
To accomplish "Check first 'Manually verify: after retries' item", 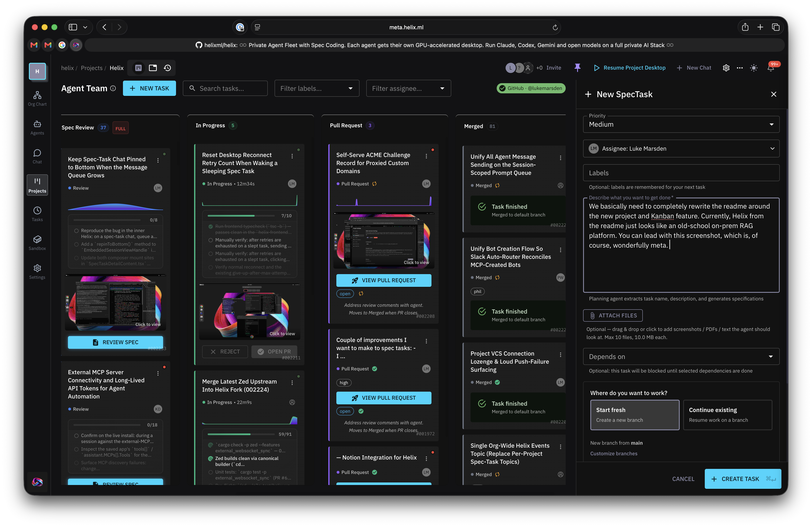I will pyautogui.click(x=210, y=240).
